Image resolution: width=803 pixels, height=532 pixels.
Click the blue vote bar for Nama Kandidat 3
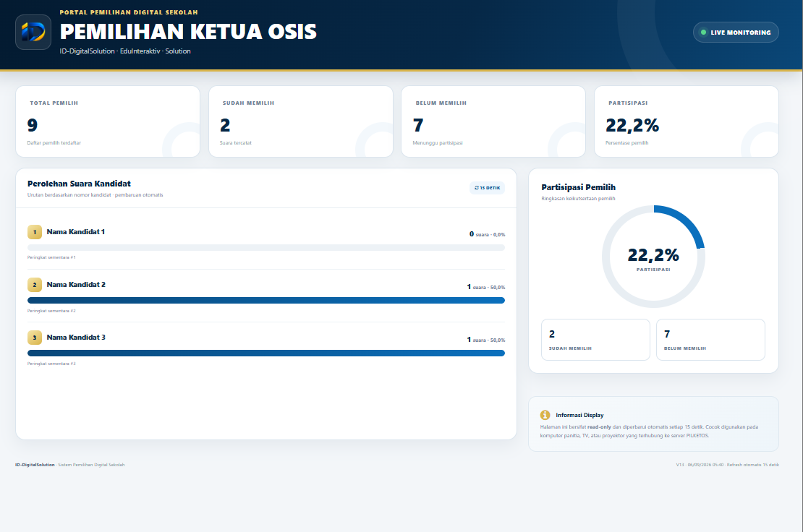pos(265,353)
